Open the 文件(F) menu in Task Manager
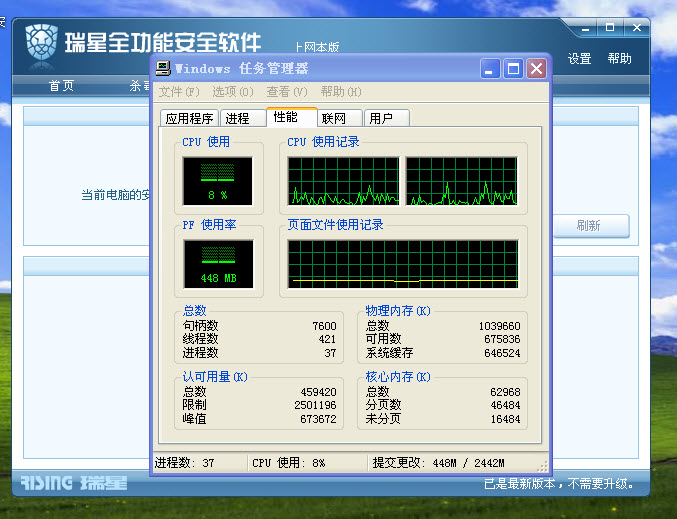The image size is (677, 519). [179, 92]
